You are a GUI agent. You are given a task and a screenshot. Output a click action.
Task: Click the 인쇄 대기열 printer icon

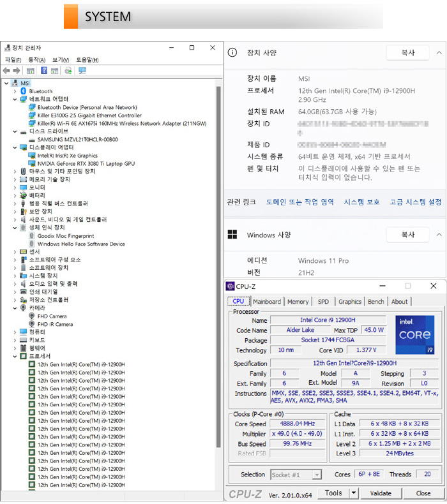click(23, 292)
